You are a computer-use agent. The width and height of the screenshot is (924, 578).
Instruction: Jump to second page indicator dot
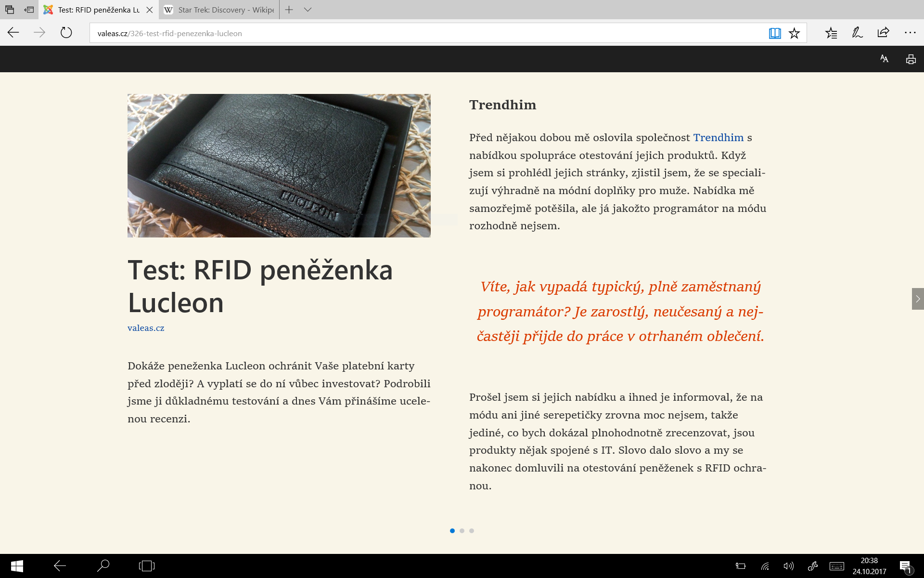pos(462,531)
